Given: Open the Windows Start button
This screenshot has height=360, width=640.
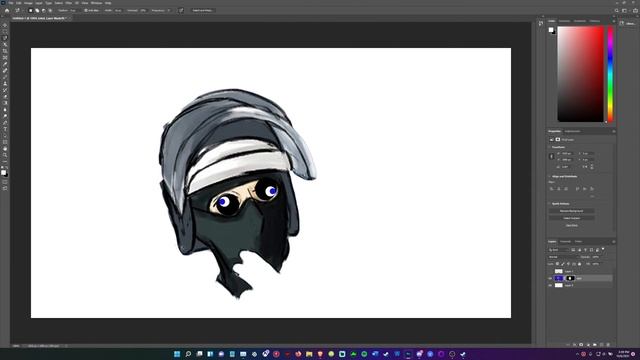Looking at the screenshot, I should (x=177, y=354).
